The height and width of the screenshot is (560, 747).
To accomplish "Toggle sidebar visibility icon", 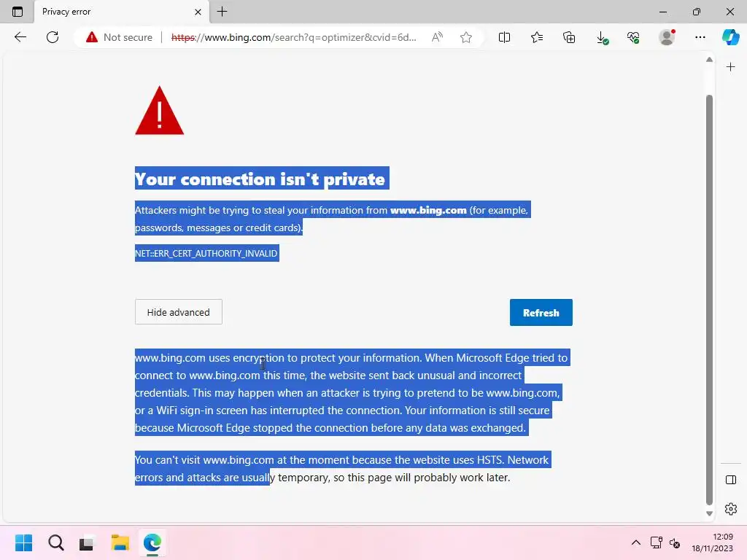I will click(x=730, y=480).
